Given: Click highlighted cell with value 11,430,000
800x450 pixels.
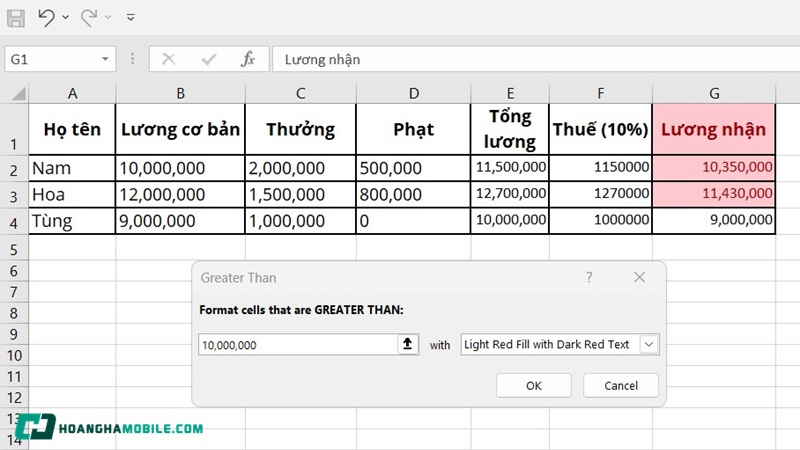Looking at the screenshot, I should click(x=714, y=194).
